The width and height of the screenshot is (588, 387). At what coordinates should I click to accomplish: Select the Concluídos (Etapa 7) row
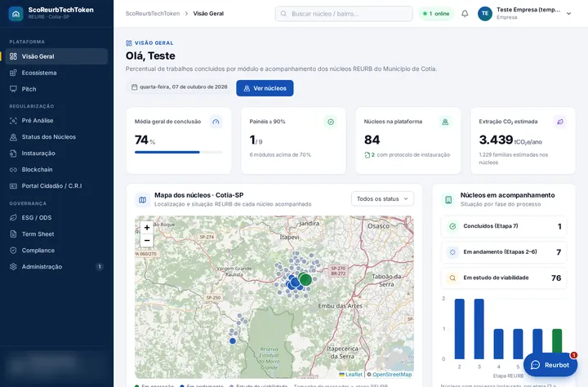504,226
